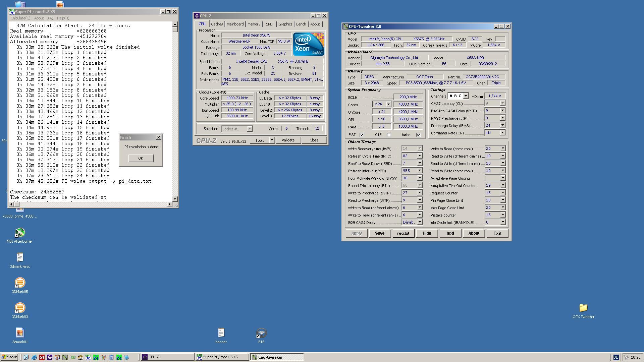Switch to the SPD tab in CPU-Z

(269, 24)
